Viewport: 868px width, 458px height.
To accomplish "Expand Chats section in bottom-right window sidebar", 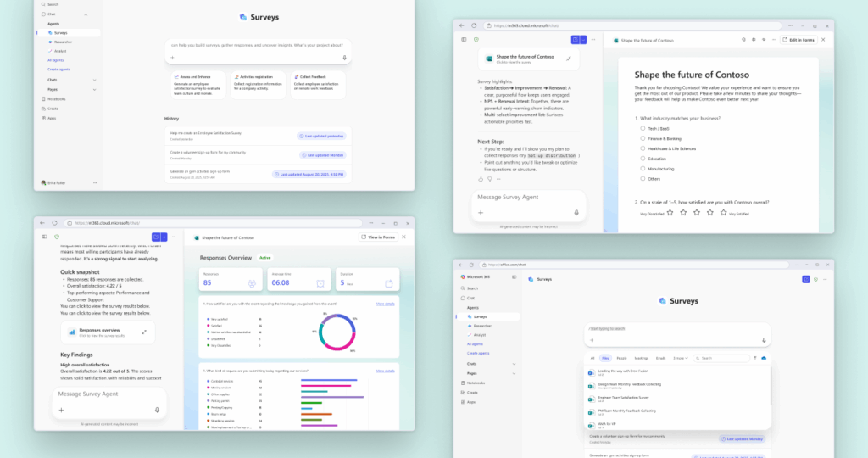I will [515, 364].
